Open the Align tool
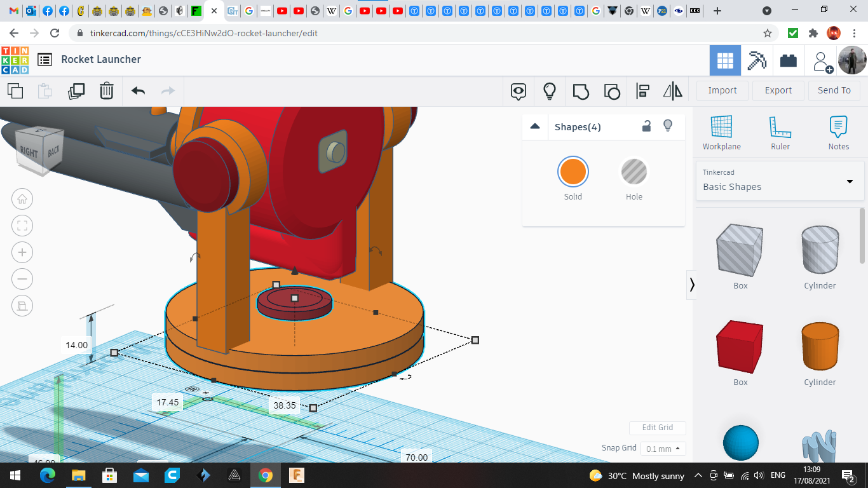This screenshot has width=868, height=488. [x=642, y=91]
